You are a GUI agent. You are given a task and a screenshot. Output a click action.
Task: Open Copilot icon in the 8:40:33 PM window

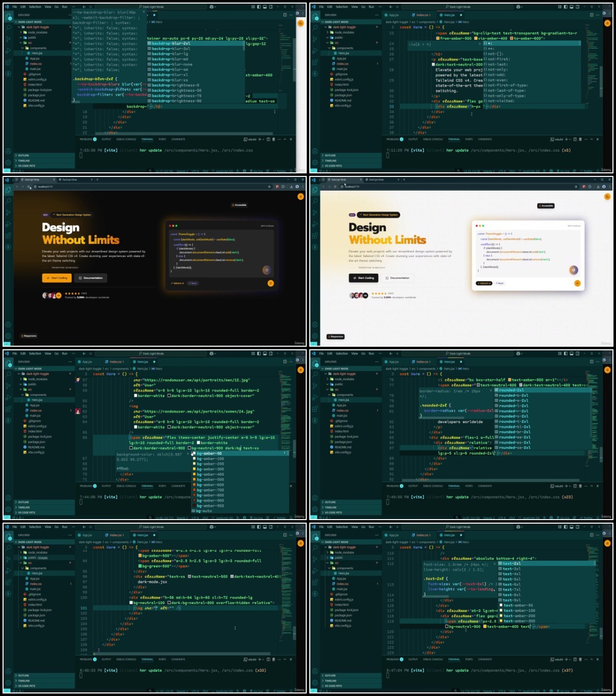(x=212, y=527)
